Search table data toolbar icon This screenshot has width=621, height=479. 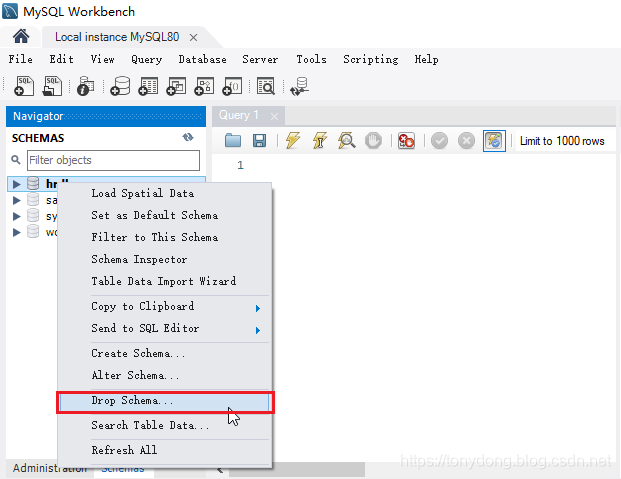tap(266, 86)
